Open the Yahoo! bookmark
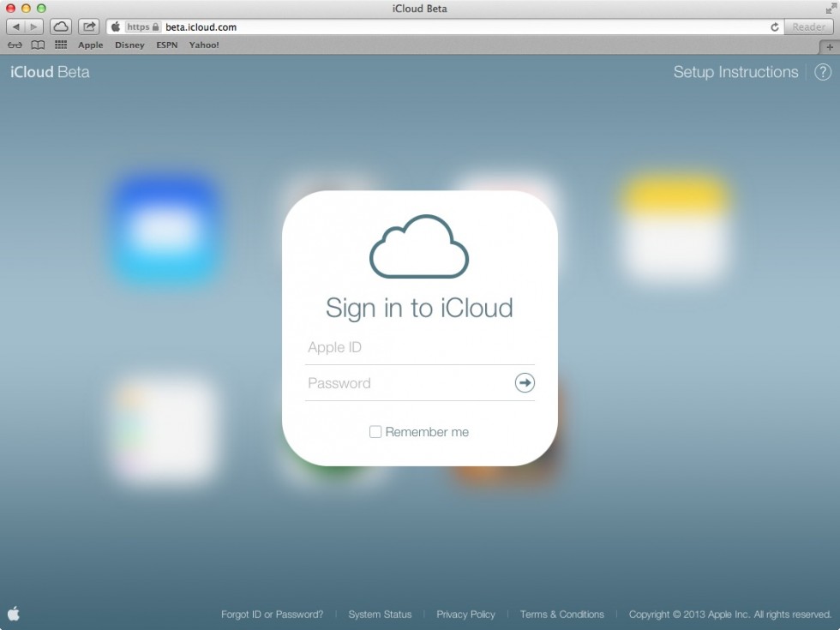 coord(204,45)
